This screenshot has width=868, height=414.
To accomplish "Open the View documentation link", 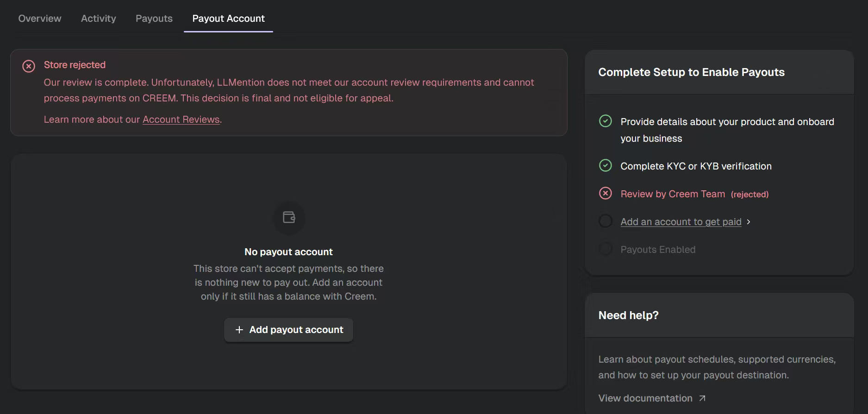I will coord(645,398).
